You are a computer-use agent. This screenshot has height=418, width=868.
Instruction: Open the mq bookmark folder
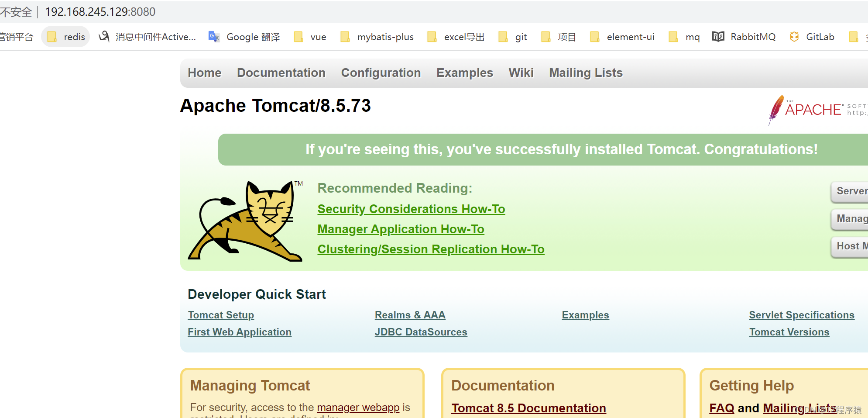[684, 37]
